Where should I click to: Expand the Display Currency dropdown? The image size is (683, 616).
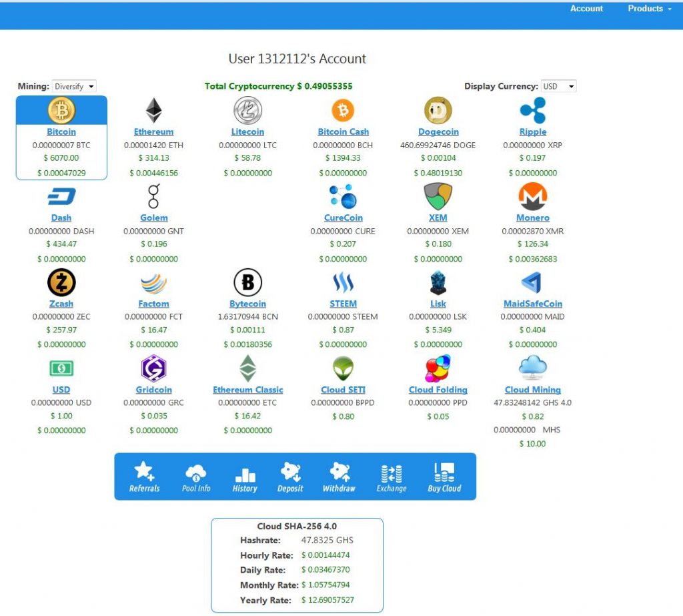pyautogui.click(x=558, y=86)
